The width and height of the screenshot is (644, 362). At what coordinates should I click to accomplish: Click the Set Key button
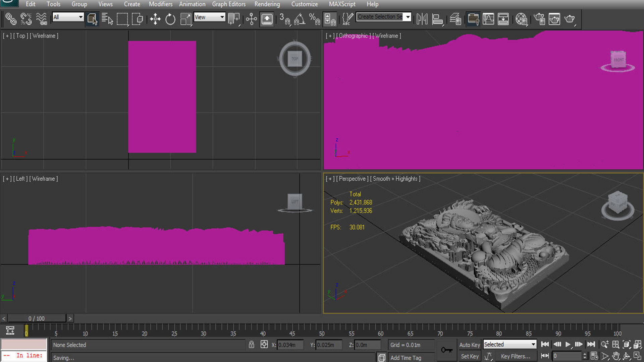pos(469,356)
